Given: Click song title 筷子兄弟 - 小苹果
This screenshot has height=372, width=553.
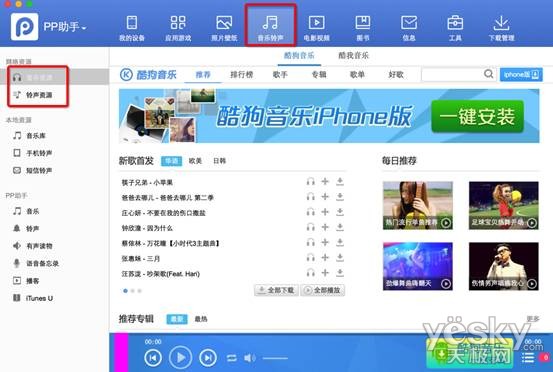Looking at the screenshot, I should (x=147, y=183).
